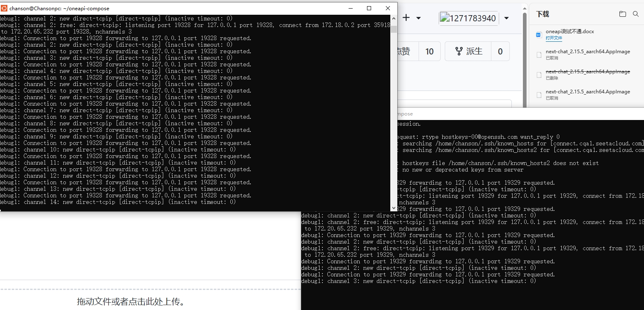Viewport: 644px width, 310px height.
Task: Click the 1271783940 user avatar
Action: [468, 18]
